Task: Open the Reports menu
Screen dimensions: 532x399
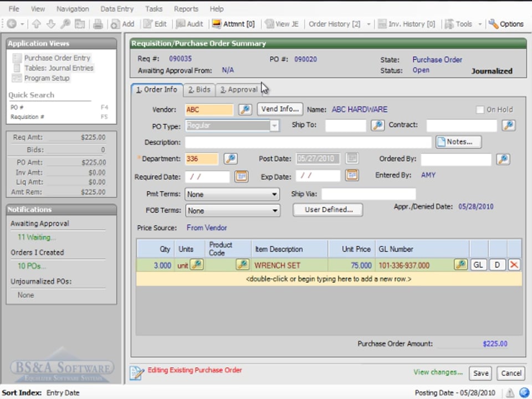Action: click(186, 9)
